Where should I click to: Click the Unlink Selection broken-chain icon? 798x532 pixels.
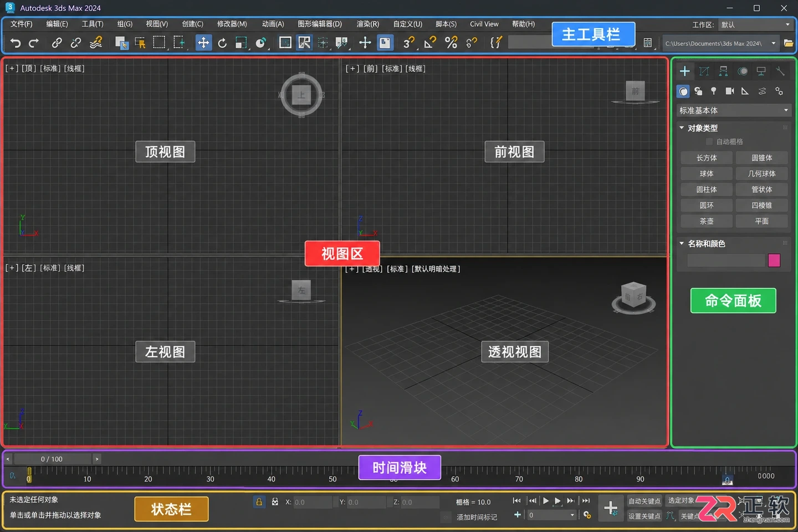click(x=76, y=43)
